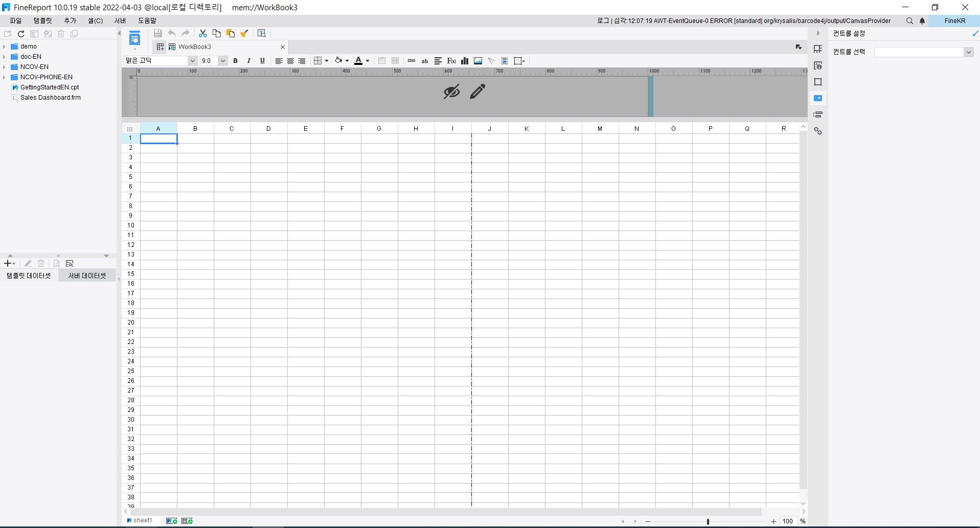Insert rich text element icon
Viewport: 980px width, 528px height.
click(x=438, y=61)
